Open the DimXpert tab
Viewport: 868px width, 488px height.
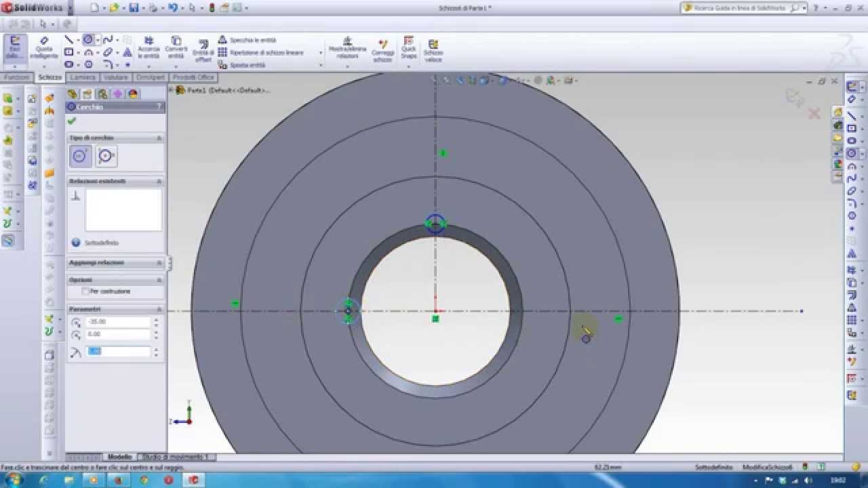click(x=151, y=77)
